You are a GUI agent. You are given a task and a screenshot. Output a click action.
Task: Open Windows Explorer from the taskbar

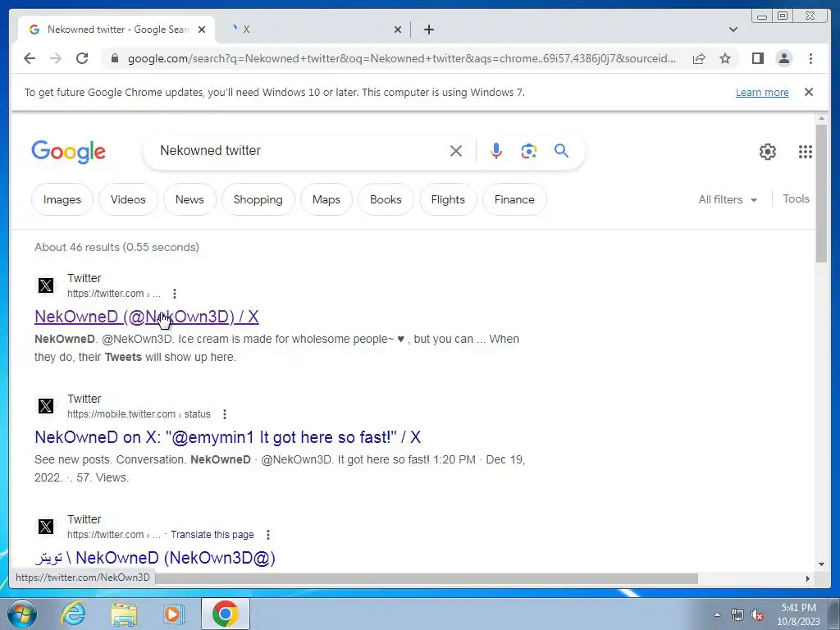click(124, 614)
